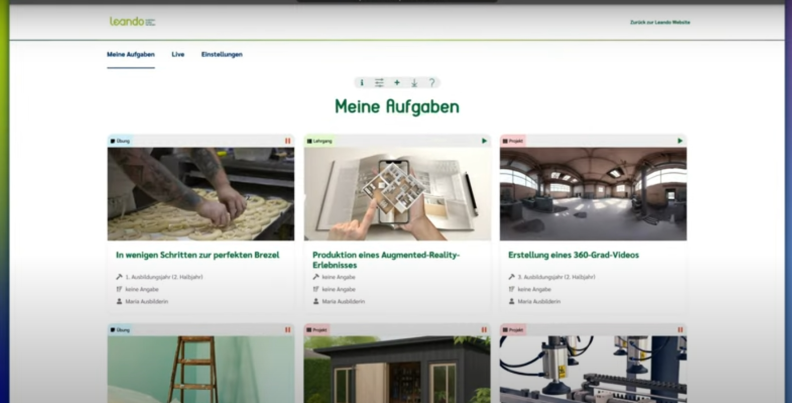The height and width of the screenshot is (403, 792).
Task: Click pause icon on ladder Übung card
Action: [x=287, y=330]
